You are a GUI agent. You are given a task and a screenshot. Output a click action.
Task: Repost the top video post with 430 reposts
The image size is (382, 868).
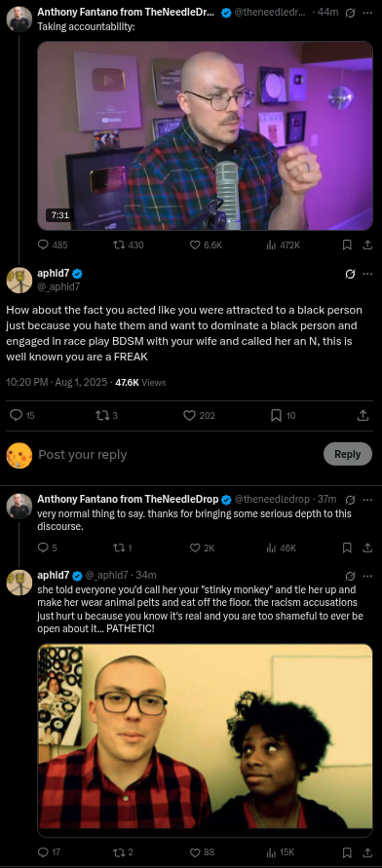pyautogui.click(x=128, y=245)
